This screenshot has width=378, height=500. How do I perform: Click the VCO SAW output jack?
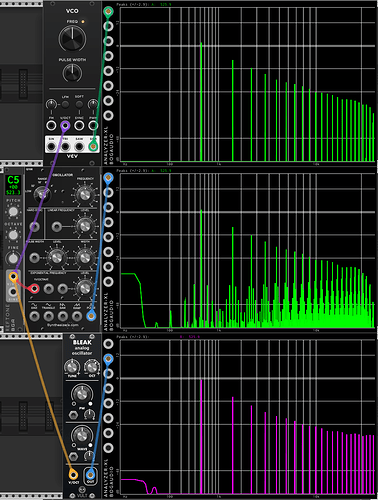pyautogui.click(x=79, y=146)
